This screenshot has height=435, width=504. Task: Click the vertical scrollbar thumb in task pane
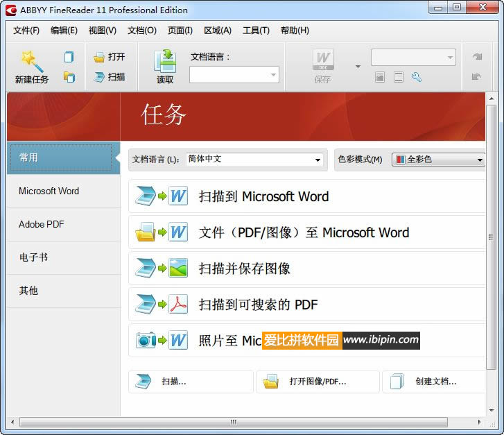(491, 237)
